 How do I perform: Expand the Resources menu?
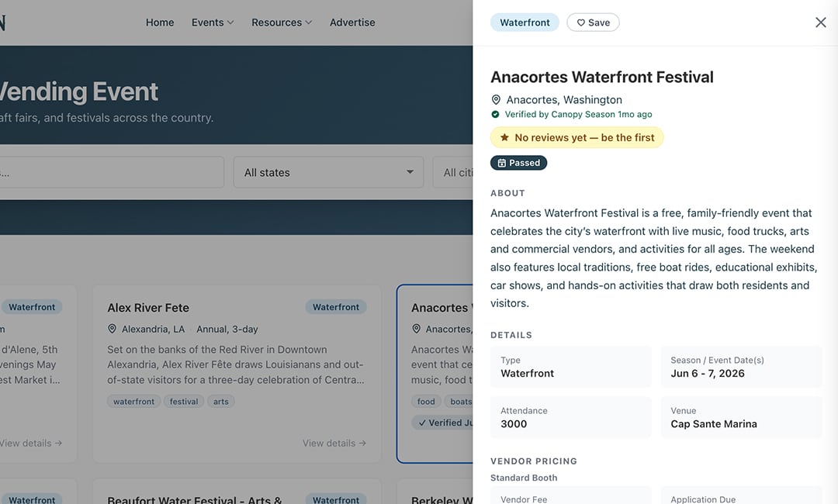[x=282, y=22]
